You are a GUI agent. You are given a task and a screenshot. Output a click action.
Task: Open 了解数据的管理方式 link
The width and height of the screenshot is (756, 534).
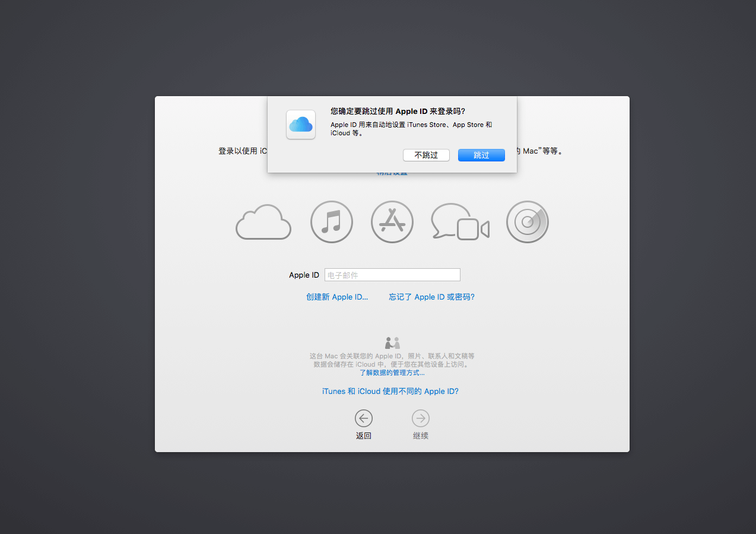[392, 373]
